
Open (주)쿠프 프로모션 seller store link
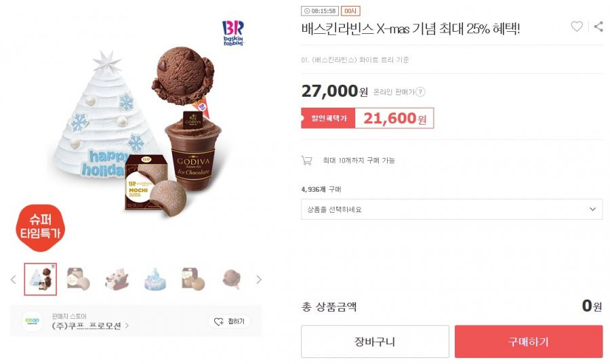[90, 325]
